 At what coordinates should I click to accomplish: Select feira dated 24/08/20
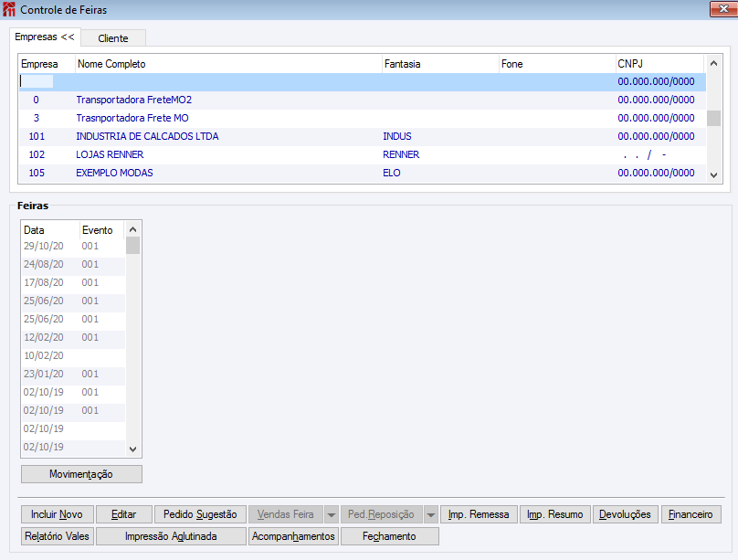coord(74,265)
